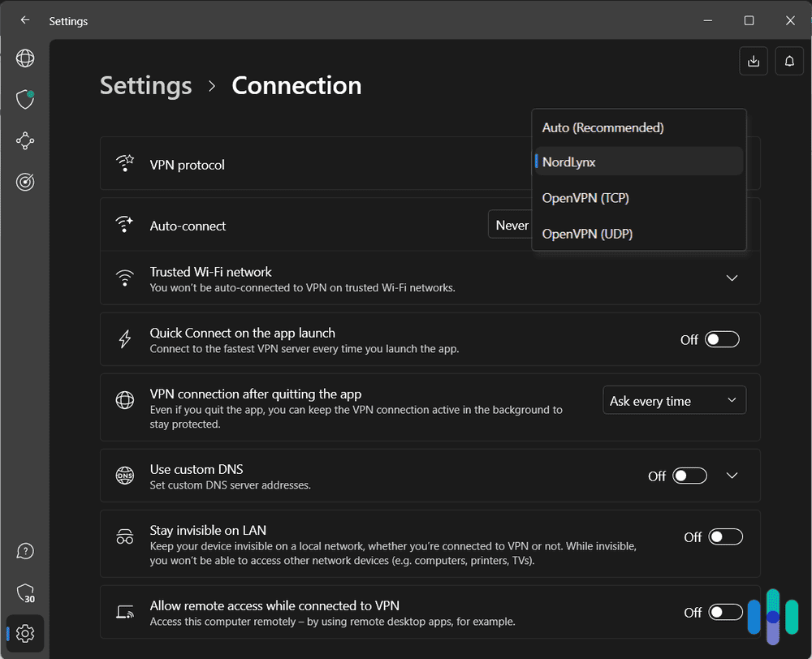The image size is (812, 659).
Task: Select the settings gear icon in the sidebar
Action: 24,633
